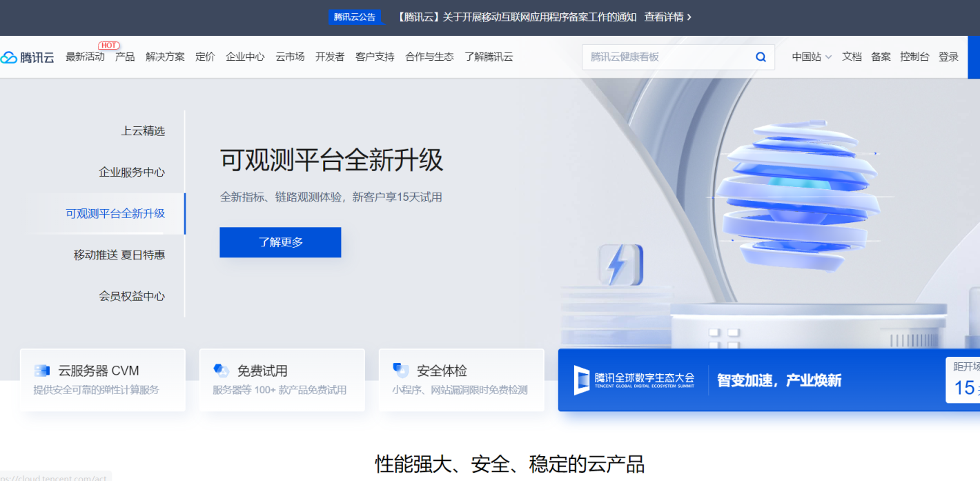This screenshot has width=980, height=481.
Task: Click the HOT badge above 最新活动
Action: tap(109, 45)
